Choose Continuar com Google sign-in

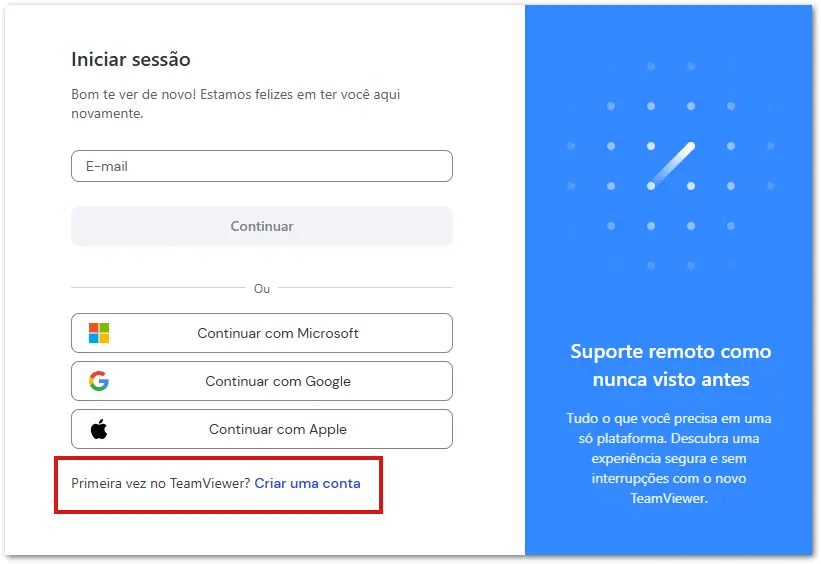pyautogui.click(x=262, y=381)
